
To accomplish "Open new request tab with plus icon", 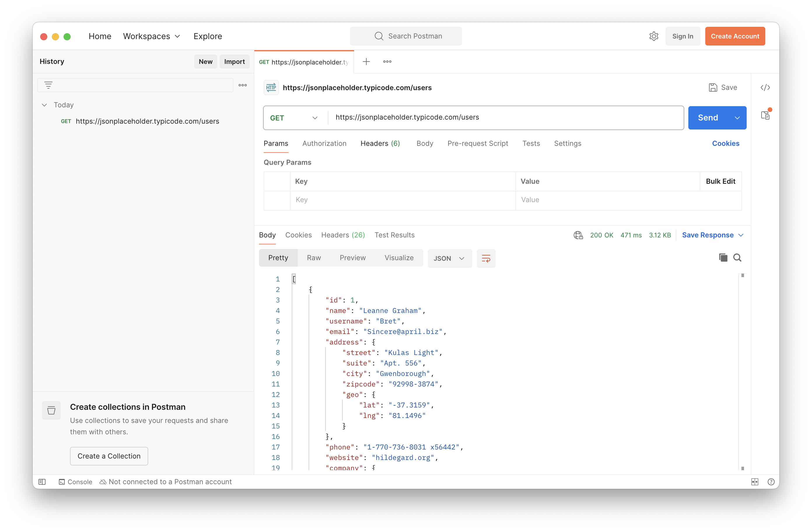I will click(366, 62).
